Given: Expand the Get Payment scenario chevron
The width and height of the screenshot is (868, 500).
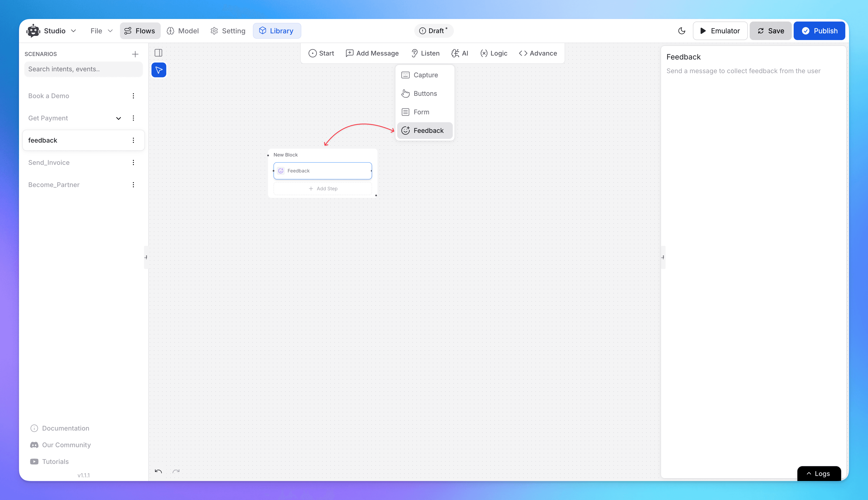Looking at the screenshot, I should pos(119,118).
